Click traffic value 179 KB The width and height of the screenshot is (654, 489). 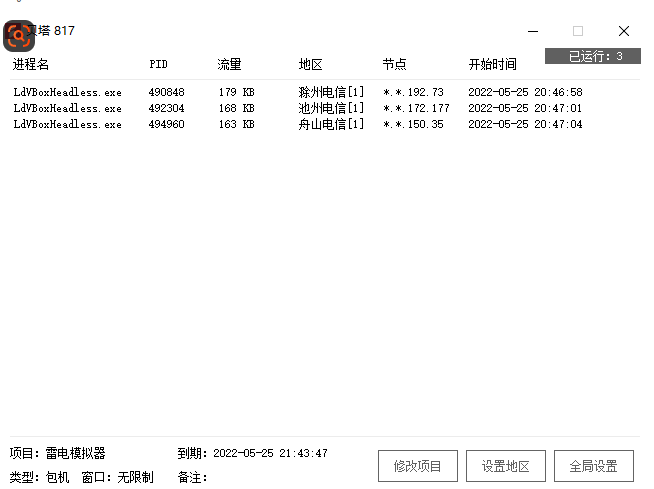pos(236,92)
